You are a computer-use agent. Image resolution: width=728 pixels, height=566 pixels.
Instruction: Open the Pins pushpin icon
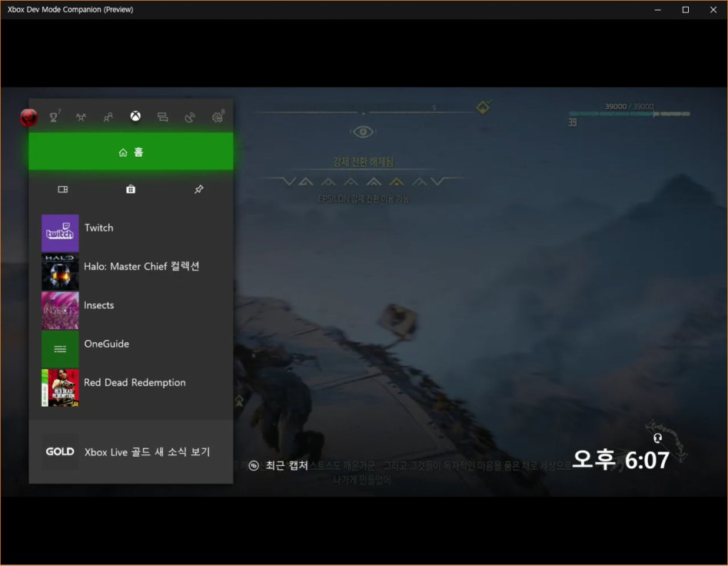click(198, 189)
